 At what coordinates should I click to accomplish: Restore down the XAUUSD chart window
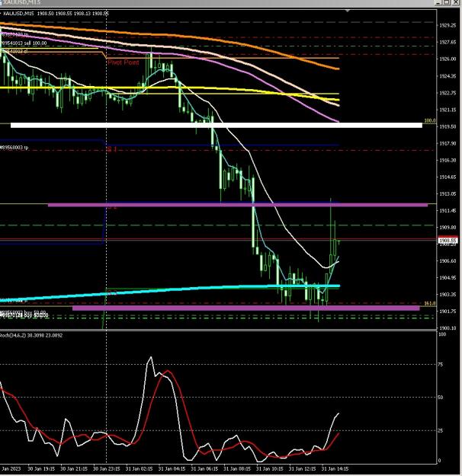click(447, 2)
